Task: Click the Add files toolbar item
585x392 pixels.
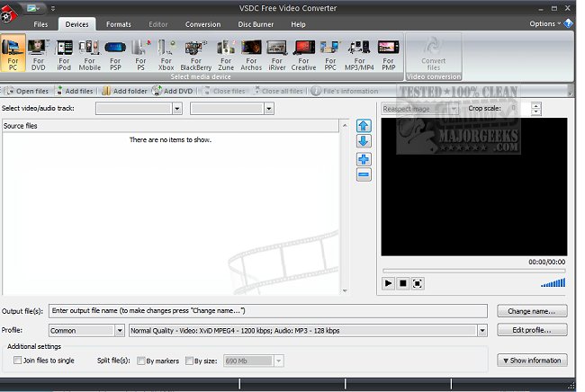Action: coord(74,91)
